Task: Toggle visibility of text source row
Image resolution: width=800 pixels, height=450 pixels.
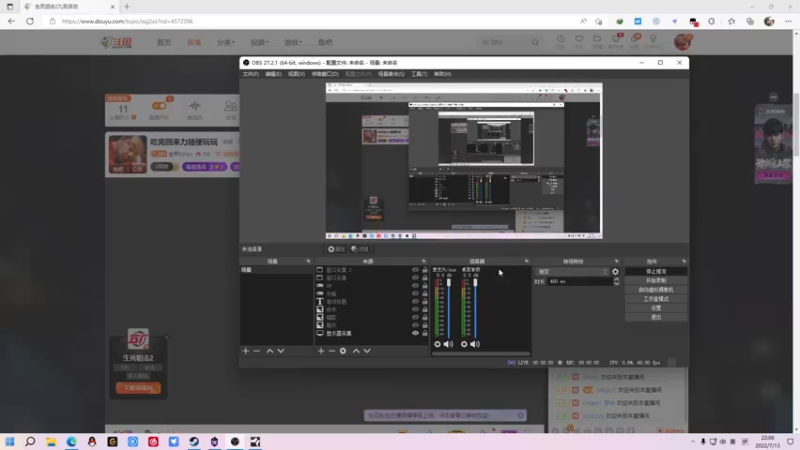Action: coord(415,302)
